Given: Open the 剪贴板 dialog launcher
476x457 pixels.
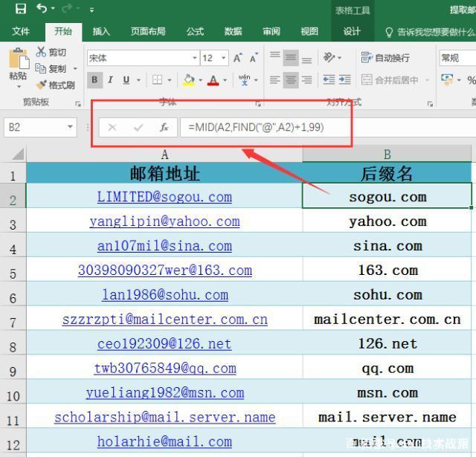Looking at the screenshot, I should coord(78,104).
